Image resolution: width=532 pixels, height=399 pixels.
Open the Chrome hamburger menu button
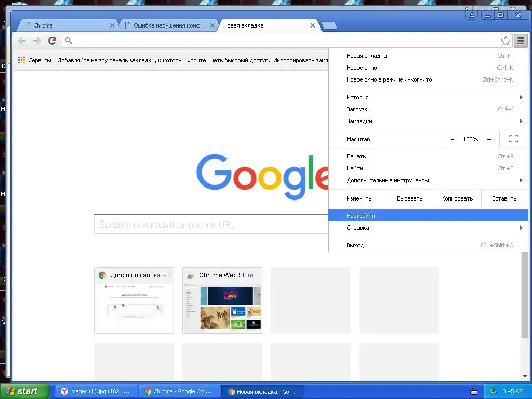pyautogui.click(x=521, y=41)
